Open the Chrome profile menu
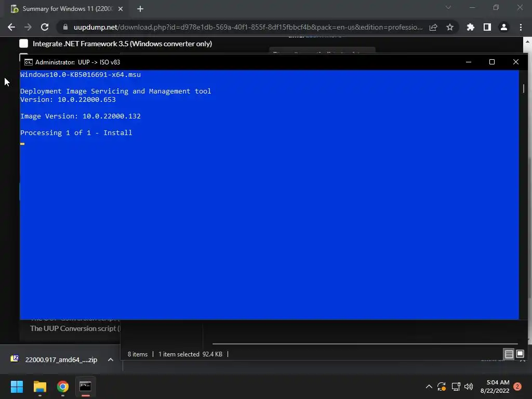This screenshot has height=399, width=532. point(504,27)
